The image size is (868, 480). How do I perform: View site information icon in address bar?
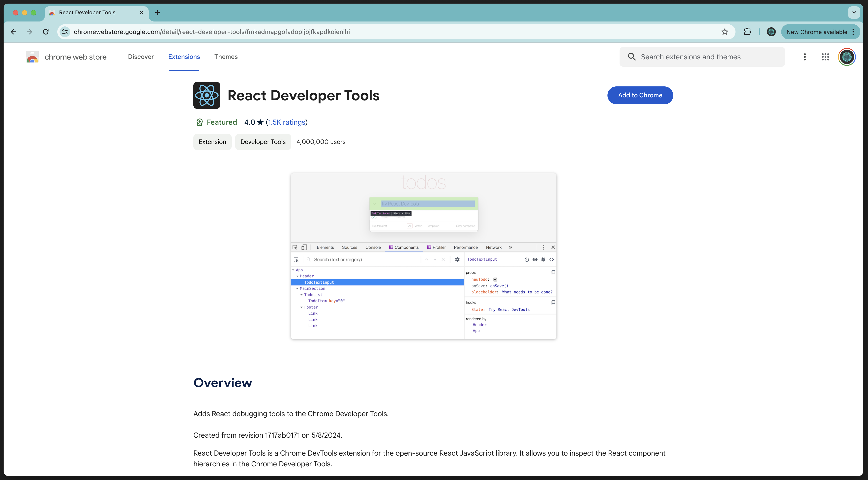(x=65, y=32)
